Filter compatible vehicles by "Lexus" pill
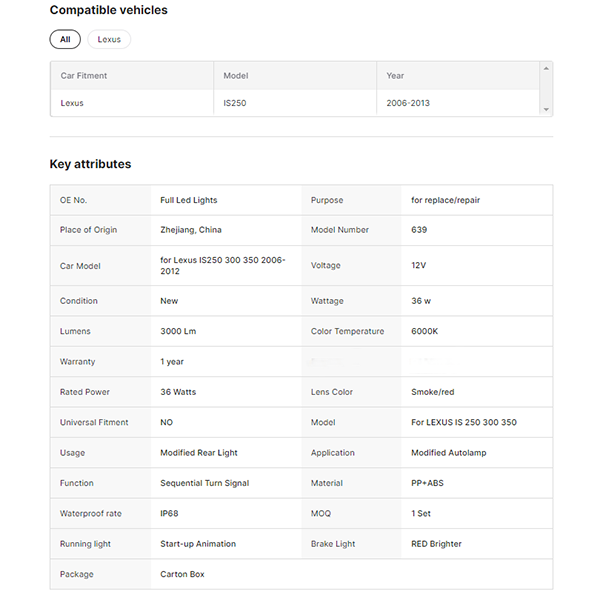600x600 pixels. (109, 40)
